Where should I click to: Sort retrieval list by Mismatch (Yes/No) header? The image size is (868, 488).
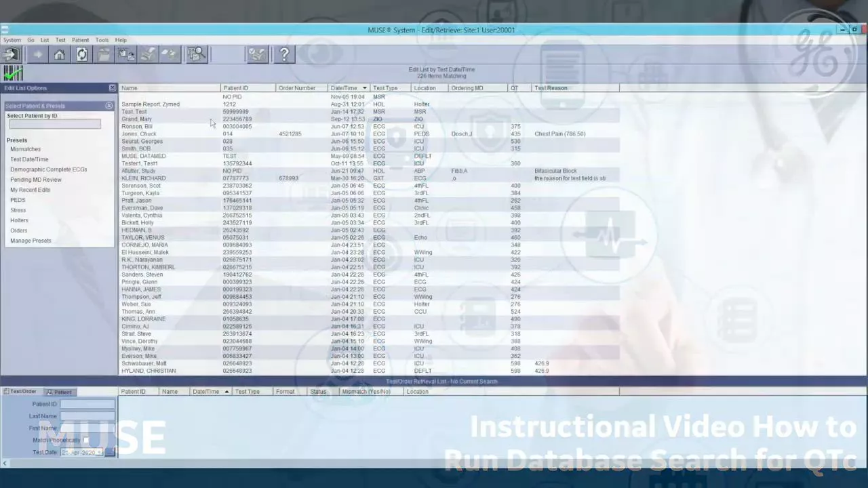pyautogui.click(x=372, y=392)
